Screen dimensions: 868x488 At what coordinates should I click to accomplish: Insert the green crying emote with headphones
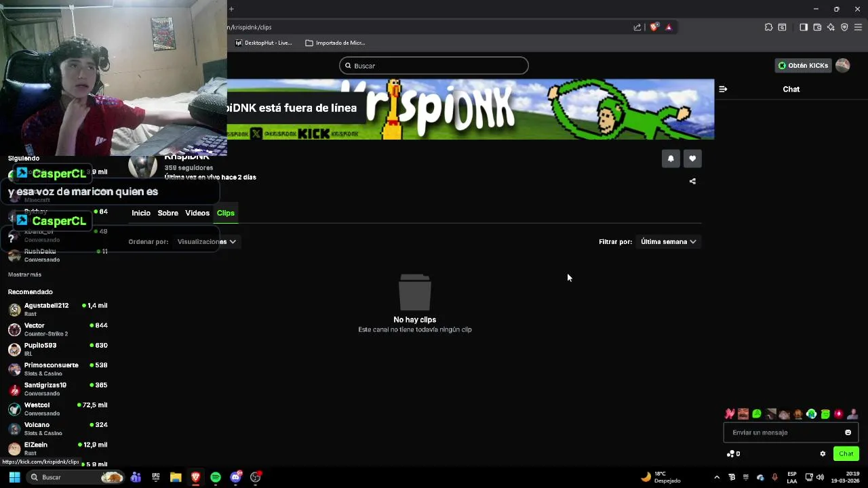812,414
